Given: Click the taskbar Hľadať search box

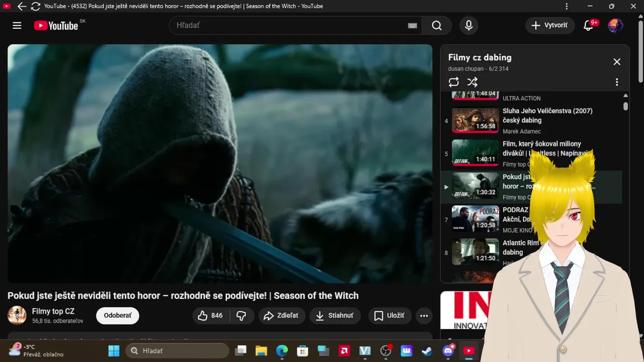Looking at the screenshot, I should [177, 350].
